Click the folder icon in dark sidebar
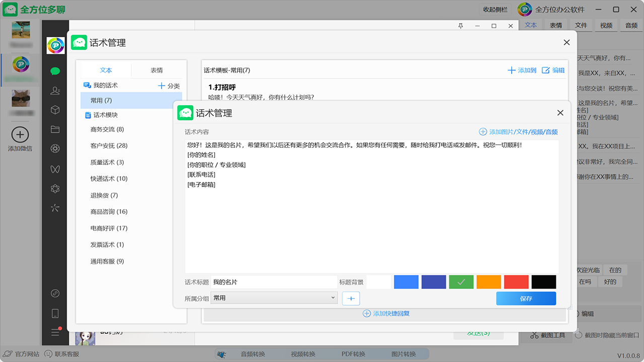 point(55,129)
